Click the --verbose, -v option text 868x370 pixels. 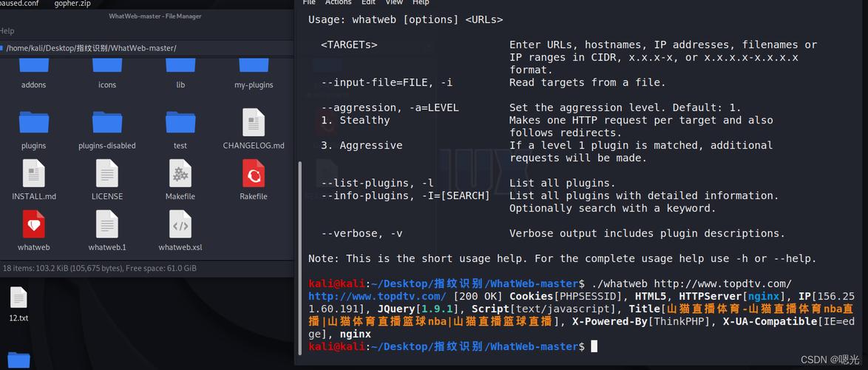(362, 233)
